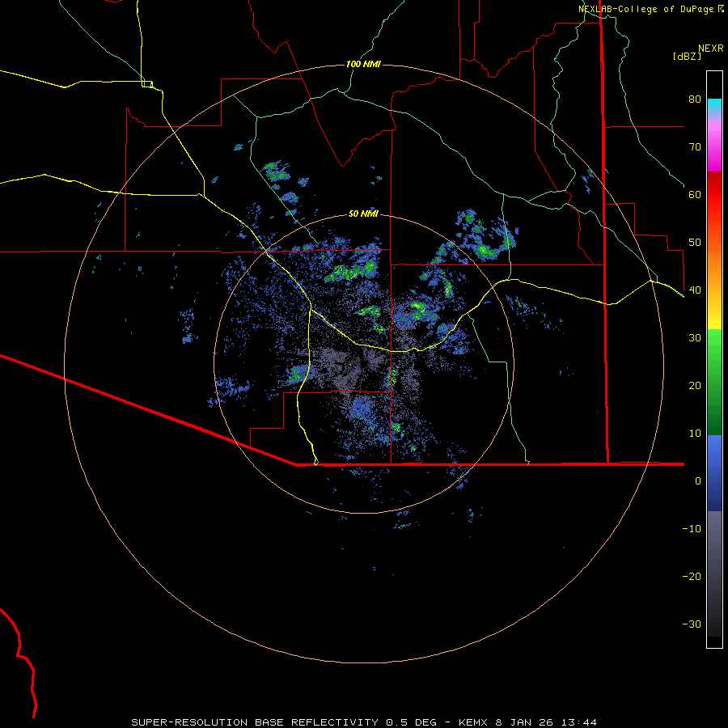Click the NEXLAB-College of DuPage watermark text

[x=650, y=9]
